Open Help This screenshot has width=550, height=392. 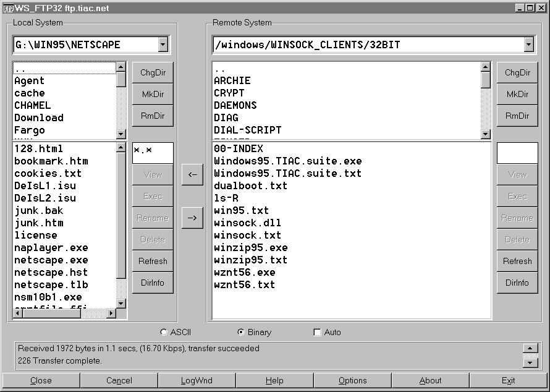[274, 381]
